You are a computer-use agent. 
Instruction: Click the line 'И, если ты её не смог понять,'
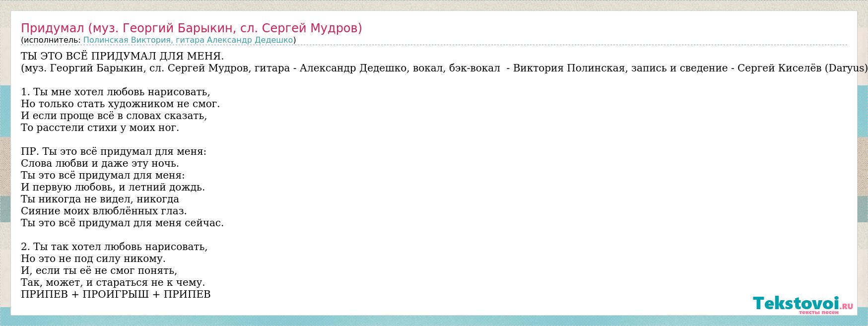click(x=99, y=270)
